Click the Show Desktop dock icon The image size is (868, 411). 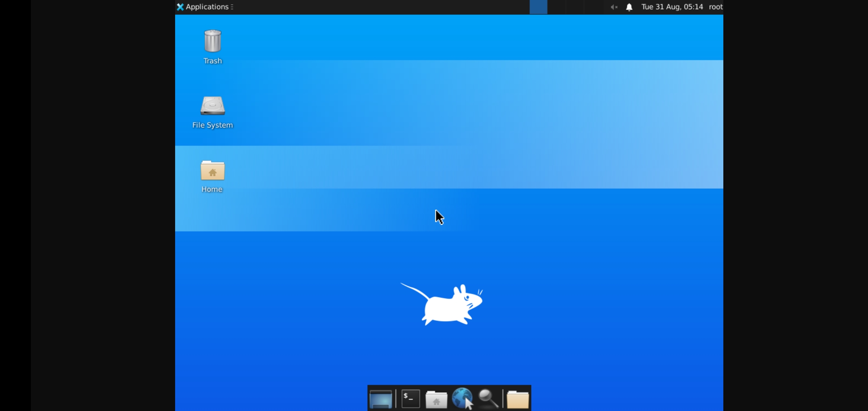(380, 398)
